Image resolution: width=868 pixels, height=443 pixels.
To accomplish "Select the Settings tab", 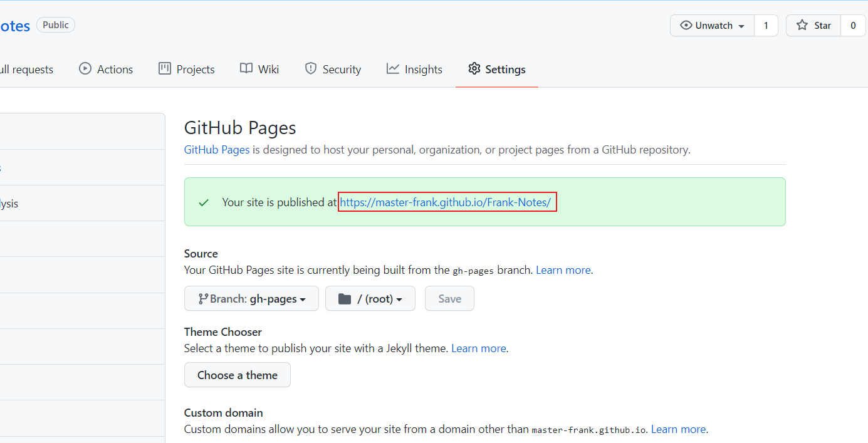I will tap(497, 70).
